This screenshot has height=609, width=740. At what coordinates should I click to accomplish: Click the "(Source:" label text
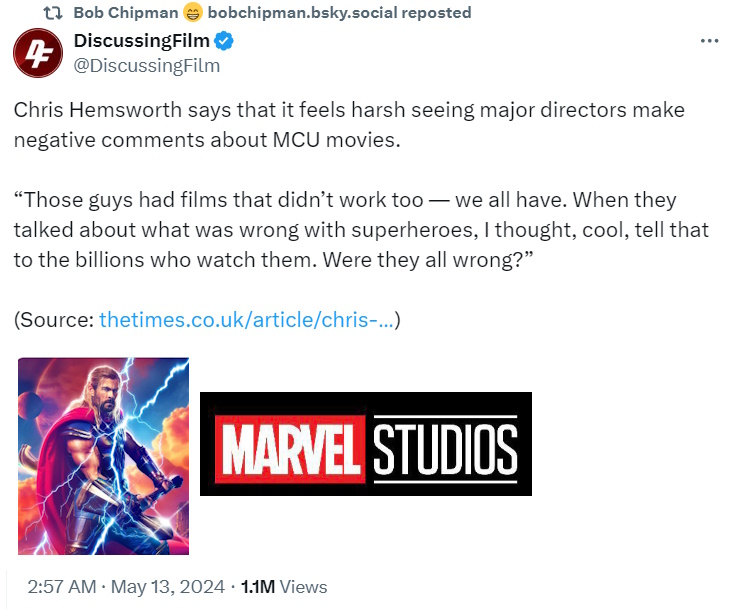point(55,320)
